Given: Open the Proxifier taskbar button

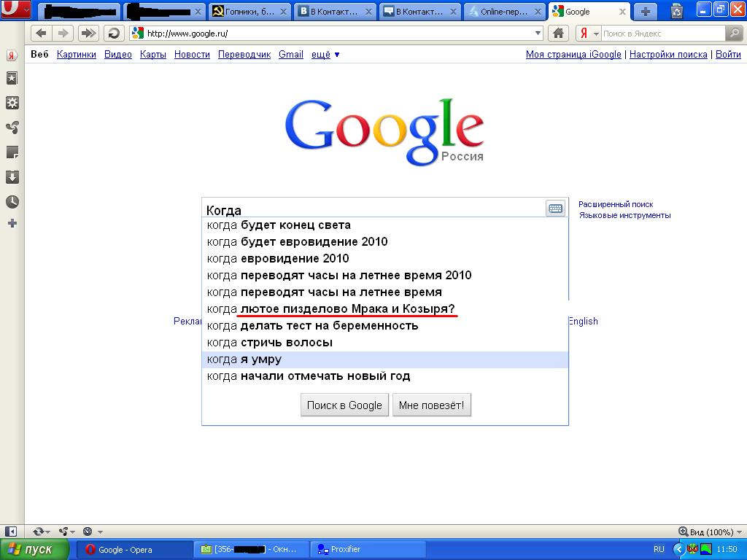Looking at the screenshot, I should (x=367, y=550).
